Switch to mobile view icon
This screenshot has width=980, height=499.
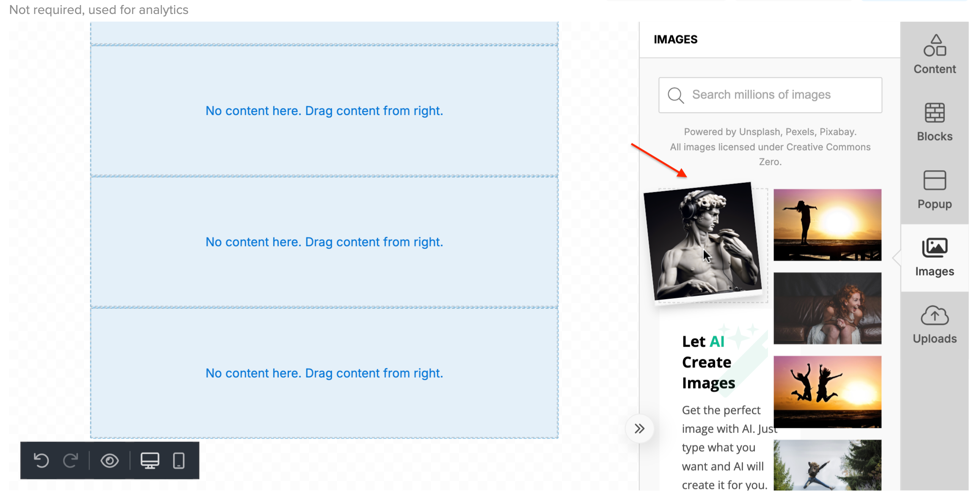tap(179, 460)
